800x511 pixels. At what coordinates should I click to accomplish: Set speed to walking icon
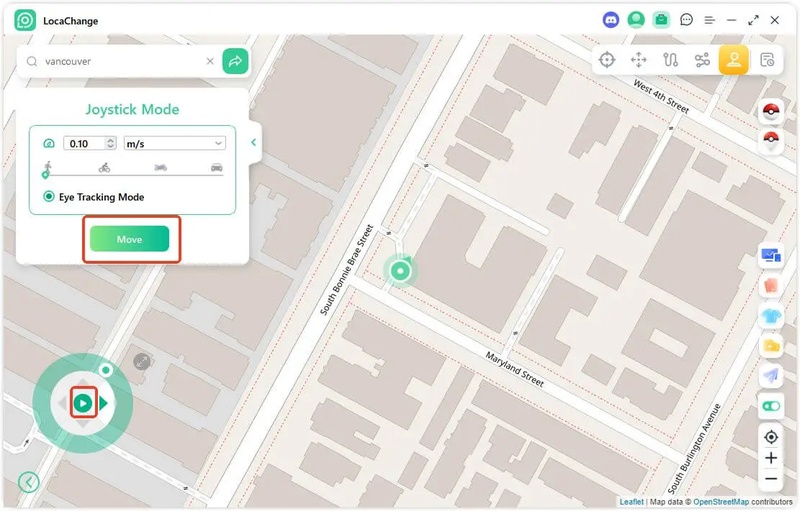[48, 166]
